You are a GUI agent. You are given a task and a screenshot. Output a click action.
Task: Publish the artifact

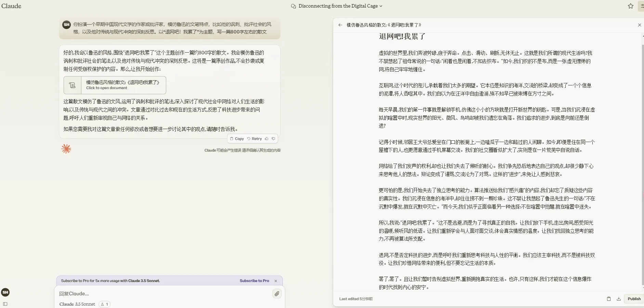click(x=634, y=299)
